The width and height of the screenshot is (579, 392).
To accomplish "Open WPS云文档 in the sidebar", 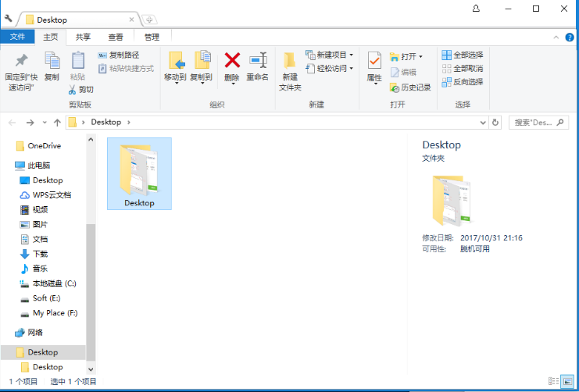I will pyautogui.click(x=45, y=195).
